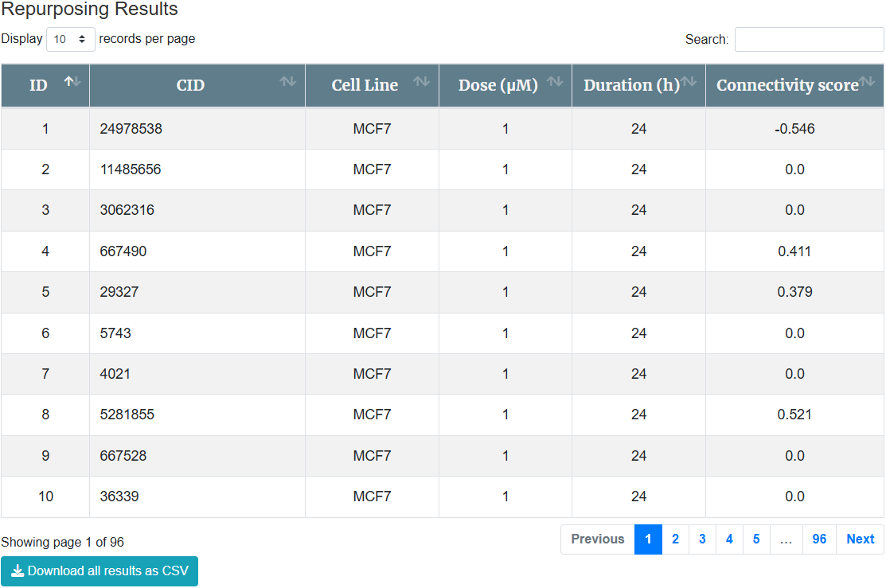Download all results as CSV
This screenshot has width=886, height=588.
coord(100,571)
